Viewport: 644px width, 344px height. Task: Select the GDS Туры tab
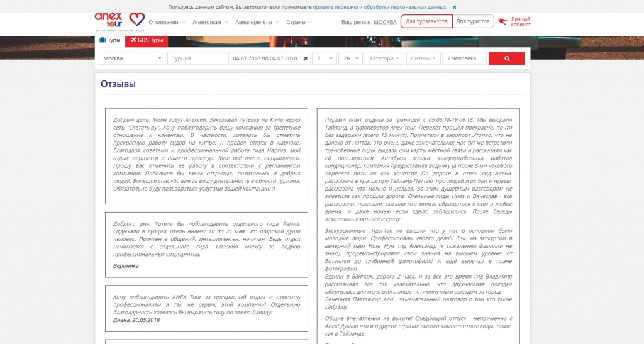tap(147, 40)
